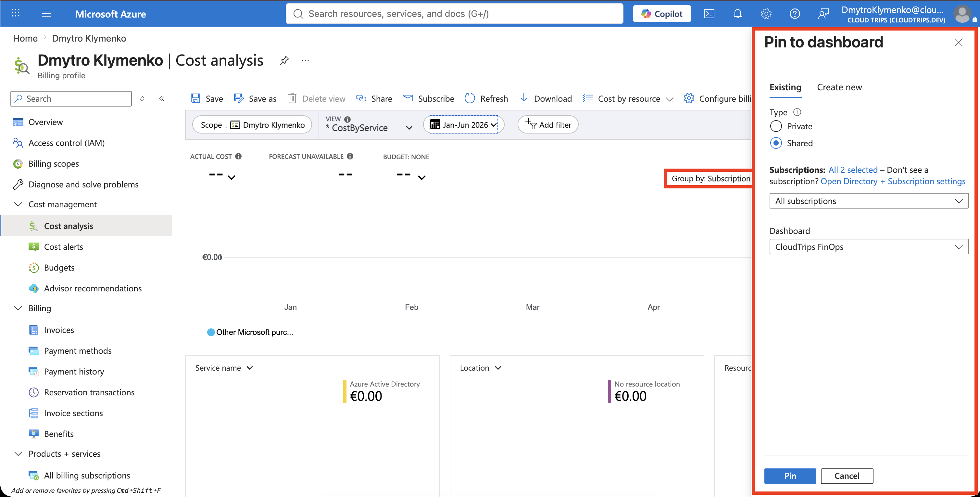Open the Location dropdown
The image size is (980, 497).
tap(481, 368)
